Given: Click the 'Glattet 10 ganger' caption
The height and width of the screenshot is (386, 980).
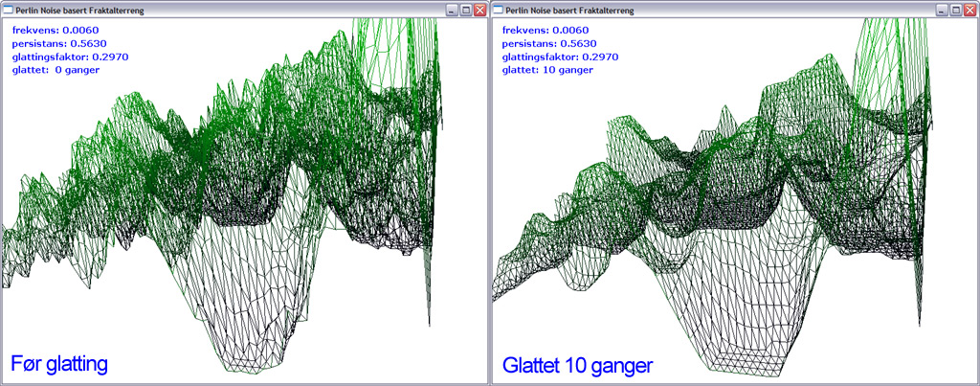Looking at the screenshot, I should pos(578,365).
